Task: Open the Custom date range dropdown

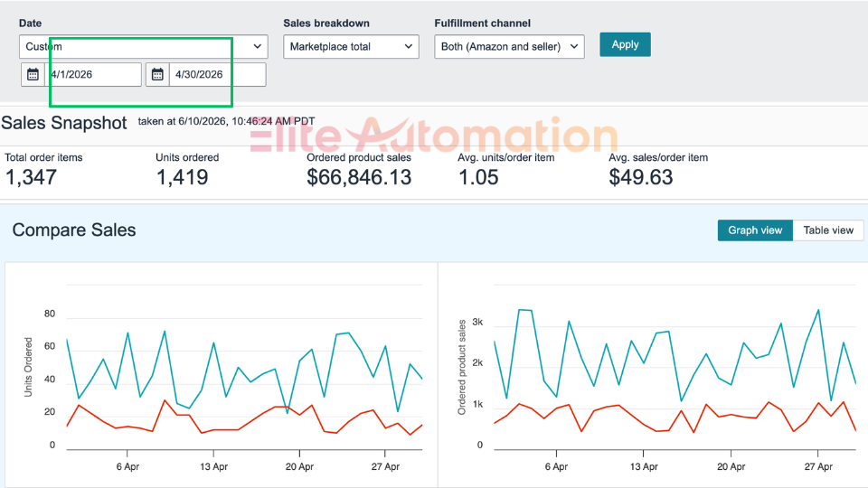Action: (x=144, y=46)
